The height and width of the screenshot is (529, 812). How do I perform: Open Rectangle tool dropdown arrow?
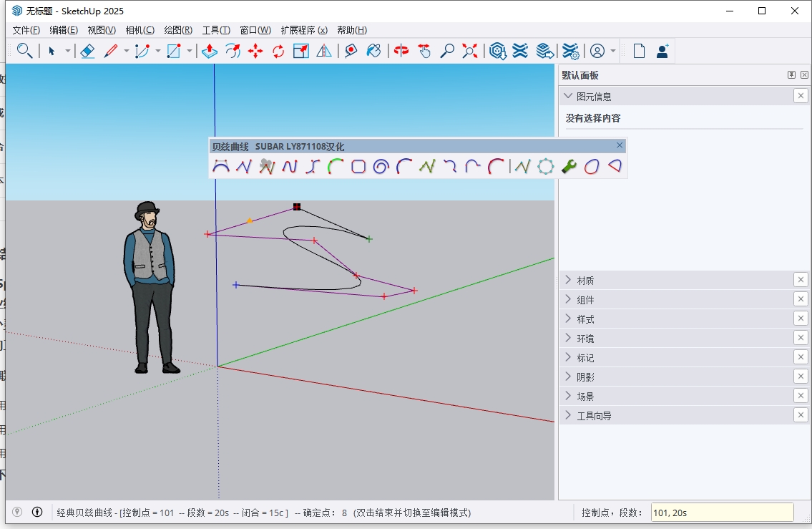pos(190,51)
